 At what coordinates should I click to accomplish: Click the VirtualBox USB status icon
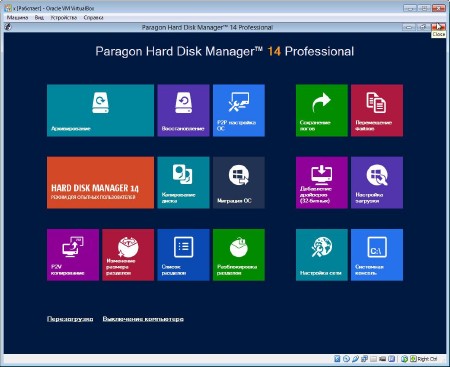pyautogui.click(x=355, y=359)
